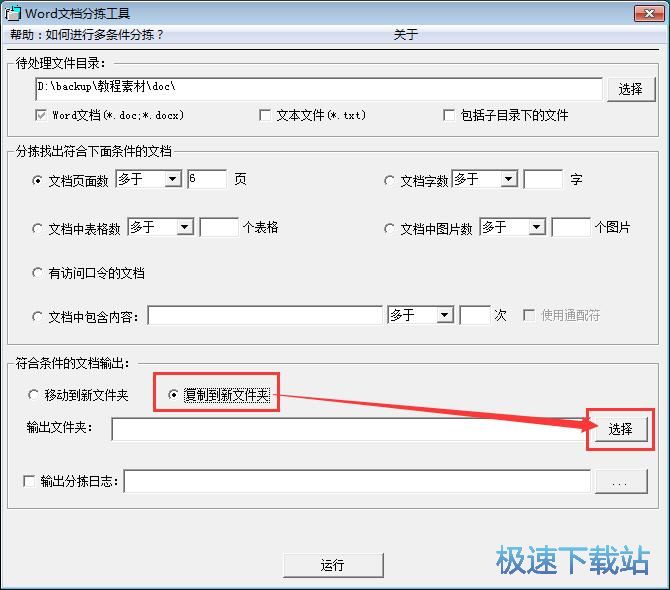Image resolution: width=670 pixels, height=590 pixels.
Task: Toggle the Word文档(*.doc;*.docx) checkbox
Action: [41, 115]
